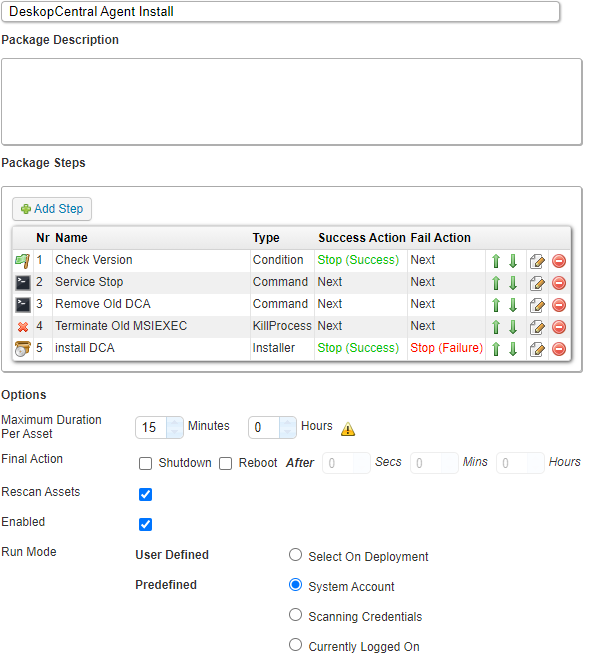The image size is (600, 660).
Task: Click the Success Action column header
Action: click(361, 238)
